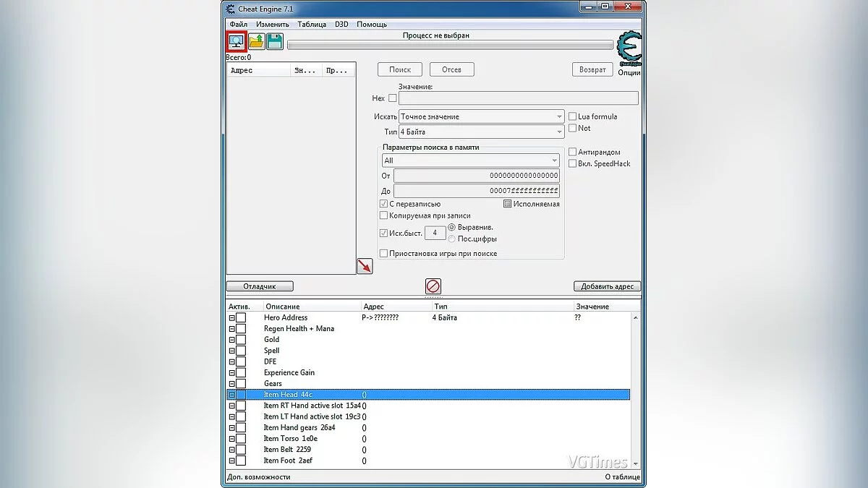Toggle the Исполняемая checkbox
This screenshot has height=488, width=868.
pos(507,204)
